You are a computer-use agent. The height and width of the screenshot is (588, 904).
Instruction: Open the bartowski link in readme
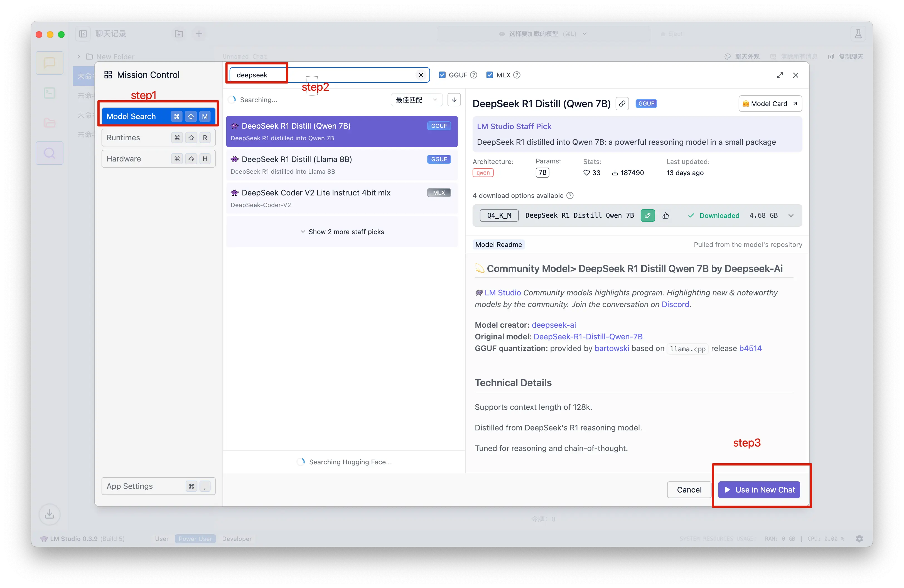click(x=611, y=348)
